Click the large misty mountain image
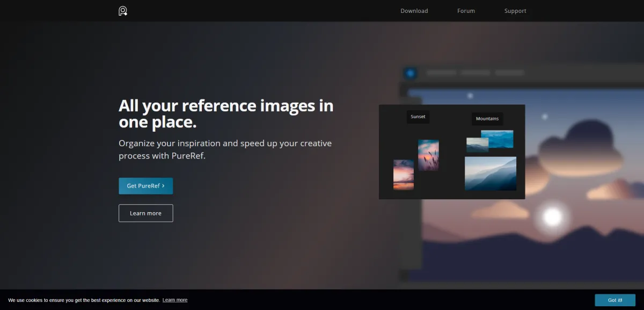 tap(491, 174)
